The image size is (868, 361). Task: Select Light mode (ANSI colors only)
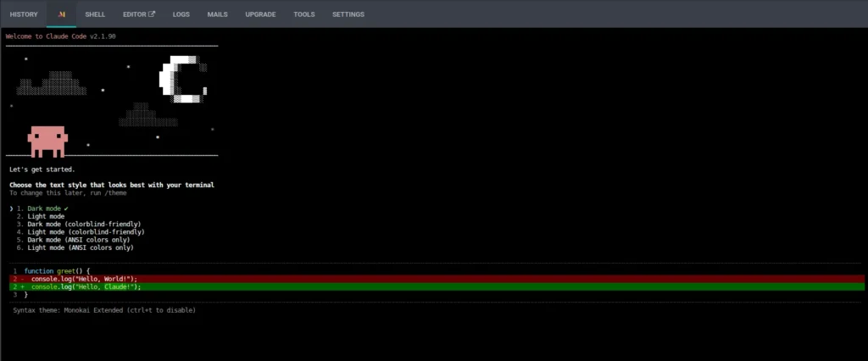[x=75, y=247]
